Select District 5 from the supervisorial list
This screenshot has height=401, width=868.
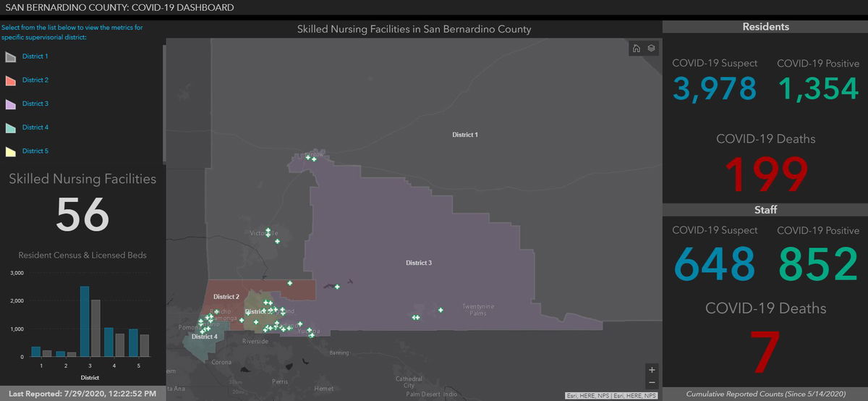click(35, 151)
